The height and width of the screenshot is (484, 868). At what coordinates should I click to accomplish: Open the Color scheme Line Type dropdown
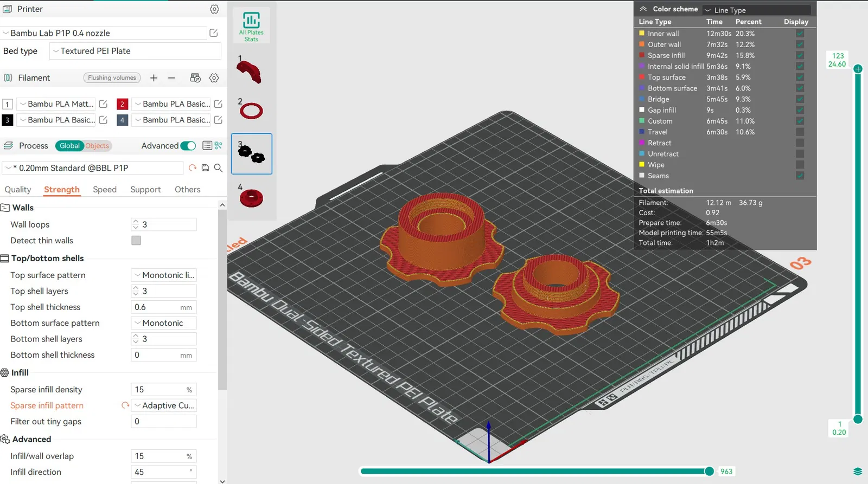click(x=757, y=10)
